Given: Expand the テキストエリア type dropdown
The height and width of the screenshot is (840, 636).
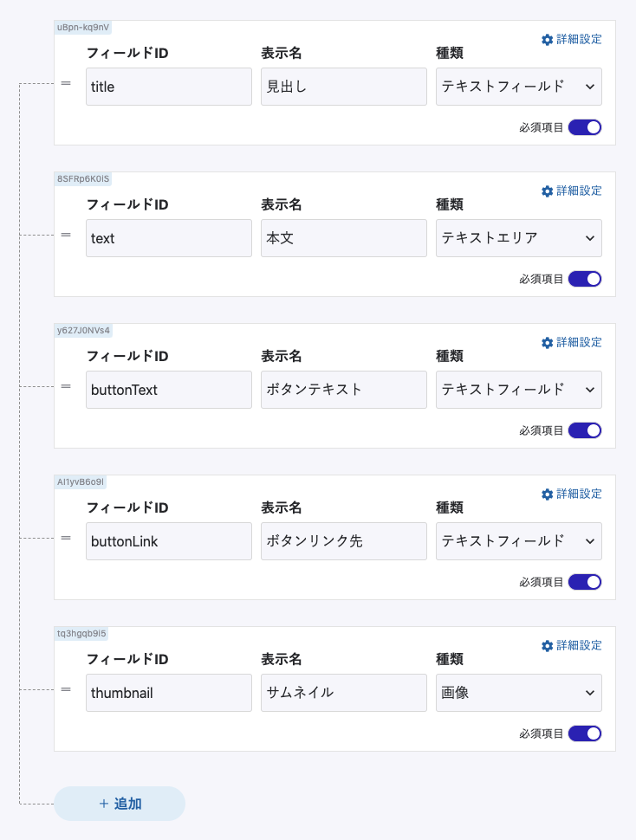Looking at the screenshot, I should click(518, 238).
